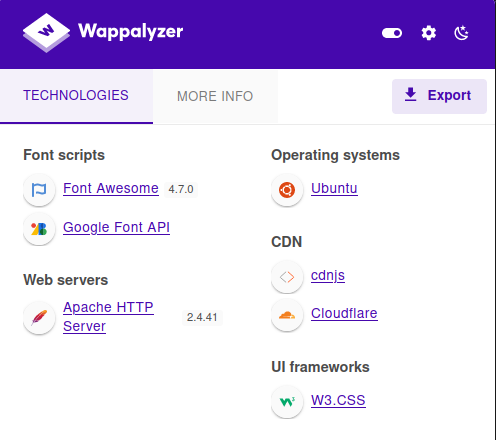Viewport: 496px width, 440px height.
Task: Click the Export button
Action: (x=439, y=96)
